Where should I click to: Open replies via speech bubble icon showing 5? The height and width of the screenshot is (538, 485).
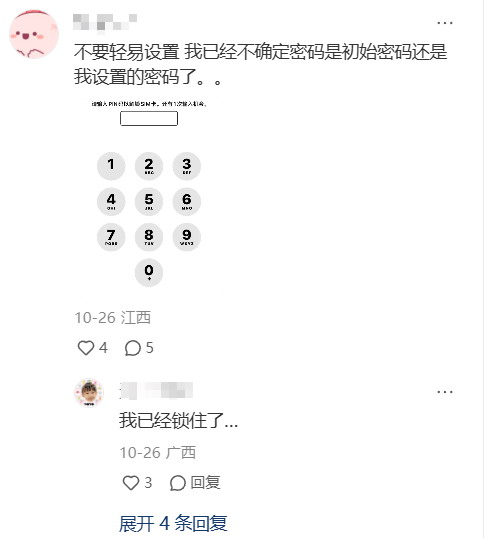point(133,348)
